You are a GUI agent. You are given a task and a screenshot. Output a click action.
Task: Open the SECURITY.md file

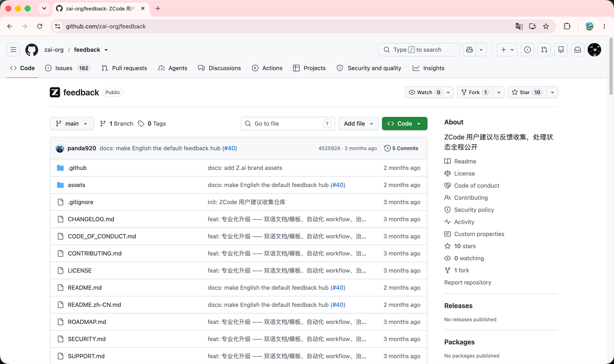87,339
